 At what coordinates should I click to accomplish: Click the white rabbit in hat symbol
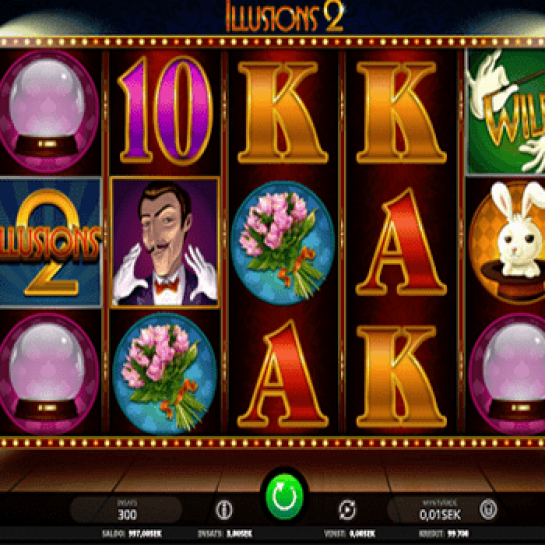coord(509,242)
